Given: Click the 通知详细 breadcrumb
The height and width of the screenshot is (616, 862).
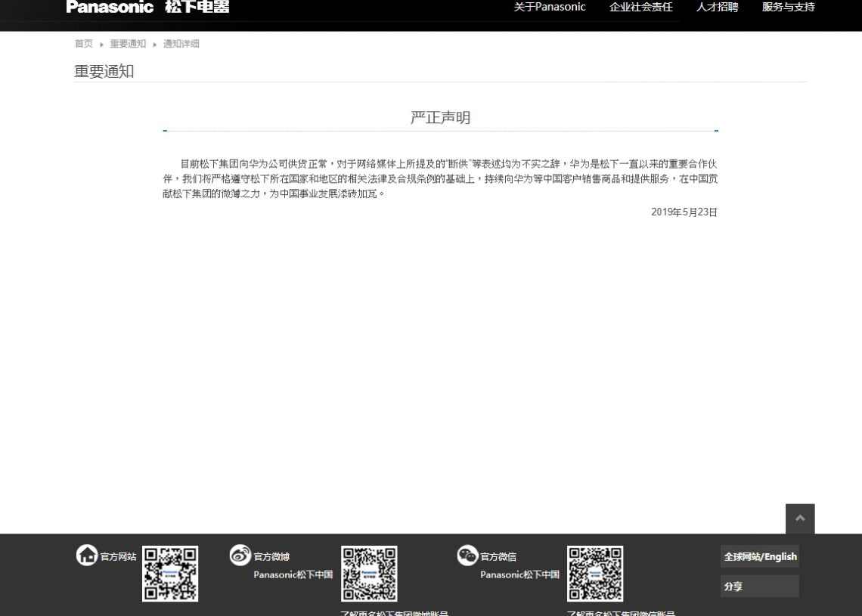Looking at the screenshot, I should pos(181,44).
